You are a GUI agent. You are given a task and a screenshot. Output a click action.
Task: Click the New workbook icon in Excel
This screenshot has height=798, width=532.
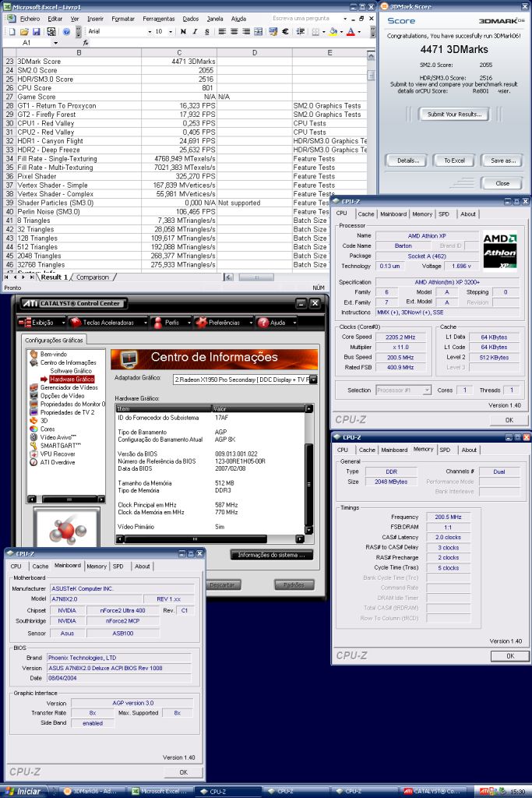12,31
